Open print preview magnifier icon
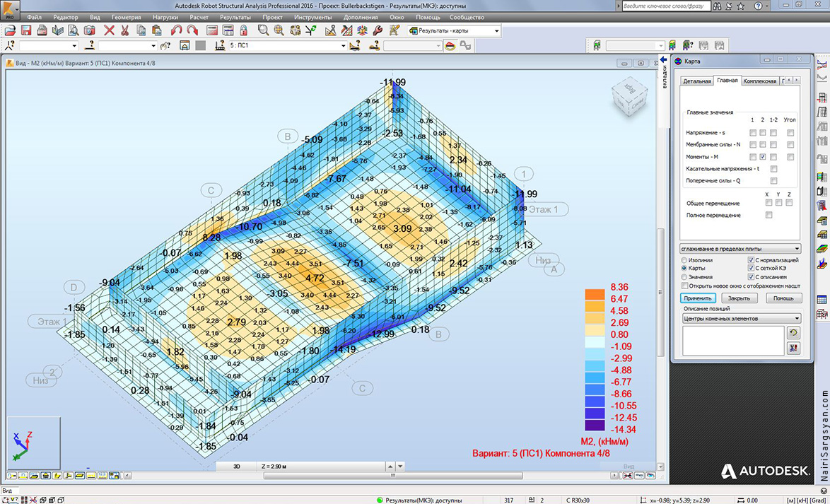The width and height of the screenshot is (830, 504). click(74, 30)
